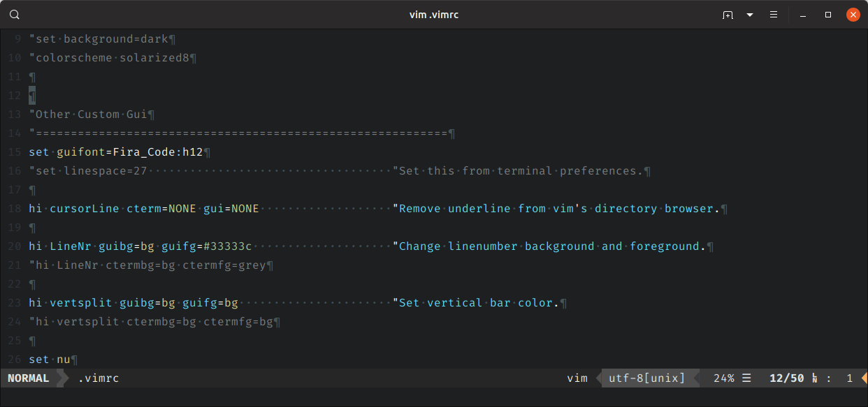The width and height of the screenshot is (868, 407).
Task: Open the terminal hamburger menu
Action: tap(774, 15)
